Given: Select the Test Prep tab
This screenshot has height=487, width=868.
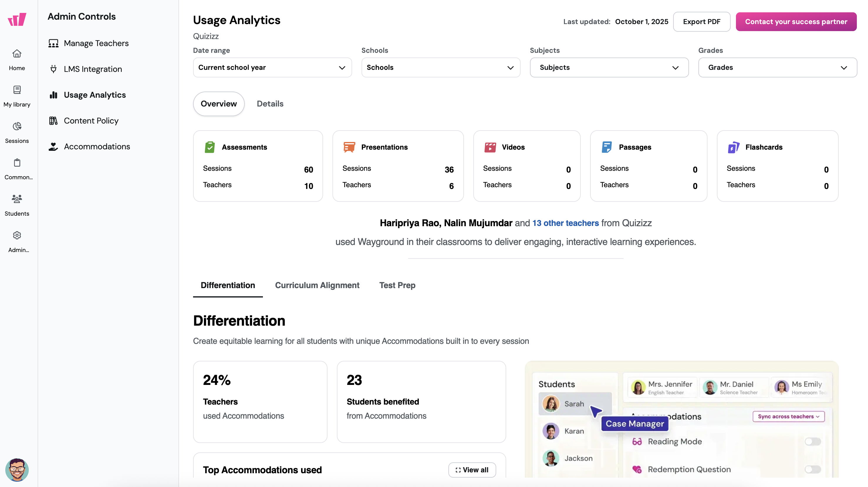Looking at the screenshot, I should [x=397, y=285].
